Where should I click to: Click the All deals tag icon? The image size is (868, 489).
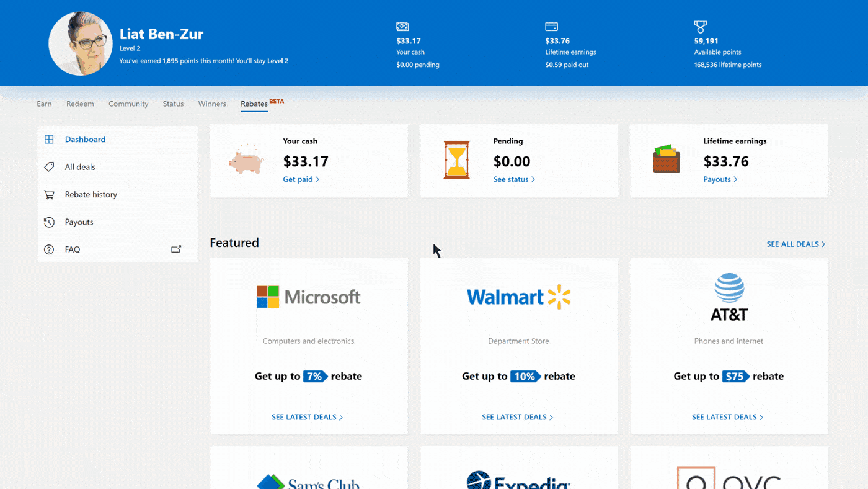49,167
